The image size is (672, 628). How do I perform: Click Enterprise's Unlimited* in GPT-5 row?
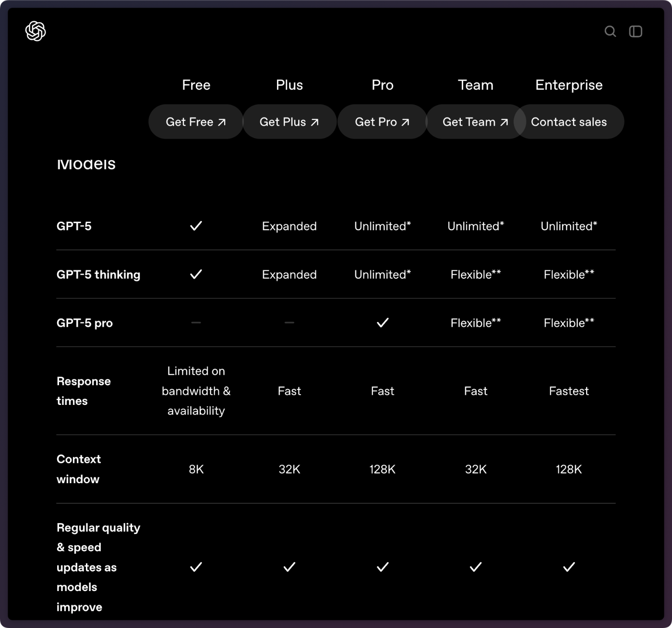pos(569,226)
